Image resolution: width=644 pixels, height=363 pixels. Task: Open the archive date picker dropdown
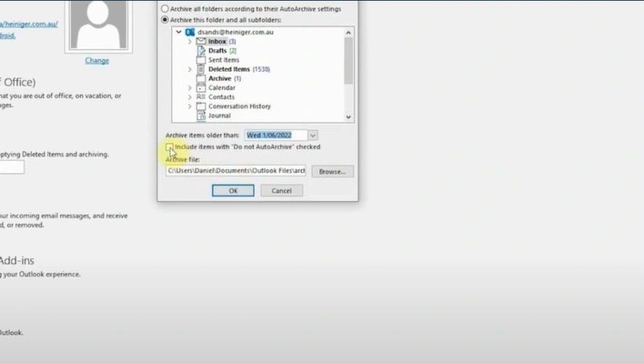(x=313, y=135)
